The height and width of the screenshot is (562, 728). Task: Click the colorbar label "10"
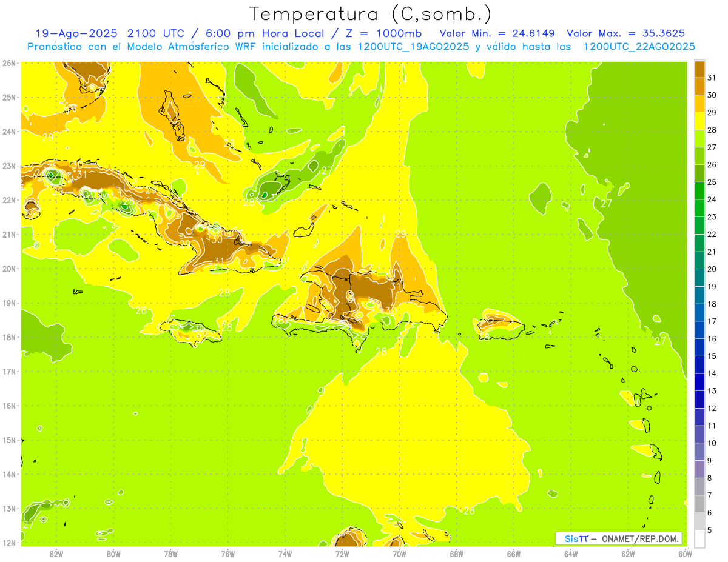[x=712, y=443]
